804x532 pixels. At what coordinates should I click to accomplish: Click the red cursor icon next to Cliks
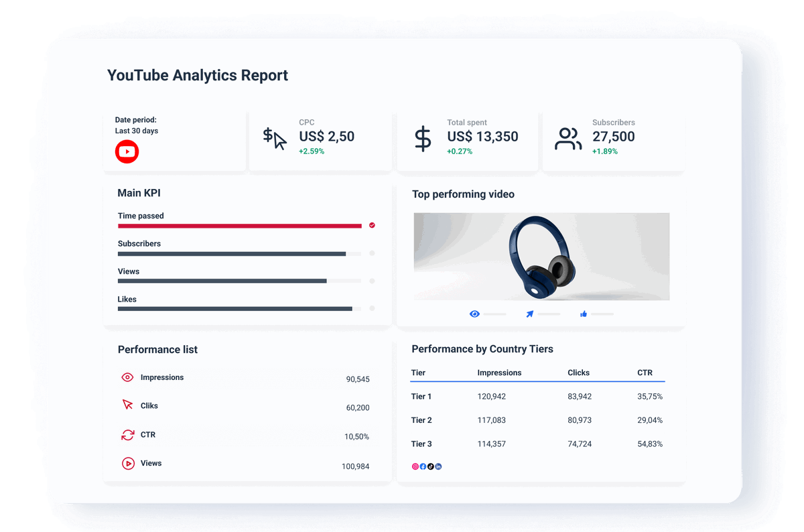(x=127, y=405)
